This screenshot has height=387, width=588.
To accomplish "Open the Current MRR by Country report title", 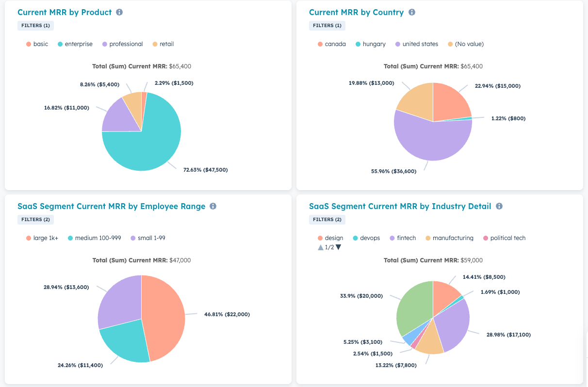I will [x=356, y=12].
